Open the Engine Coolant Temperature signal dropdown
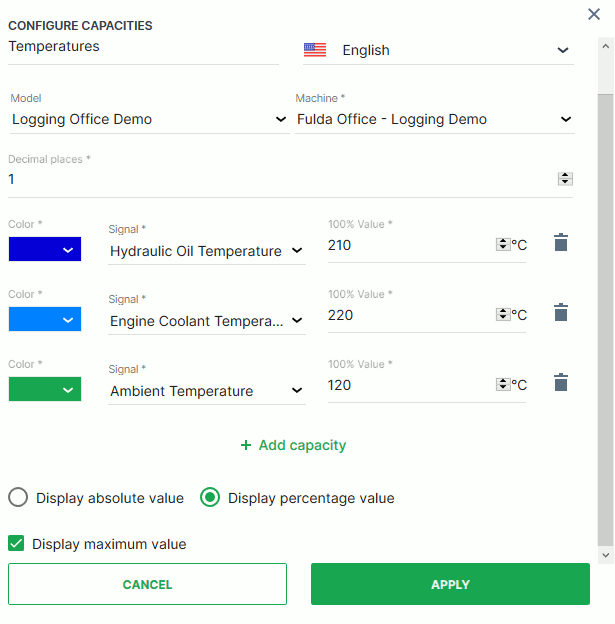 tap(207, 321)
